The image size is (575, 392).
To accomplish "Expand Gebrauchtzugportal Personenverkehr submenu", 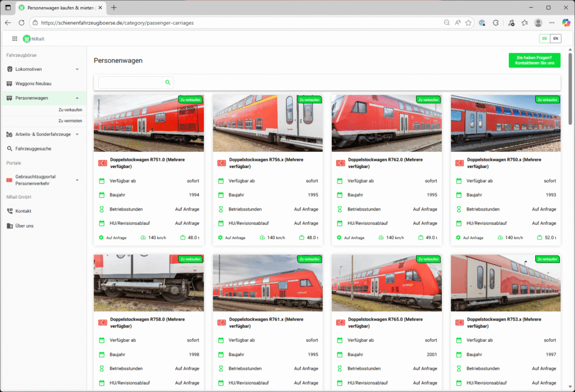I will pos(77,180).
